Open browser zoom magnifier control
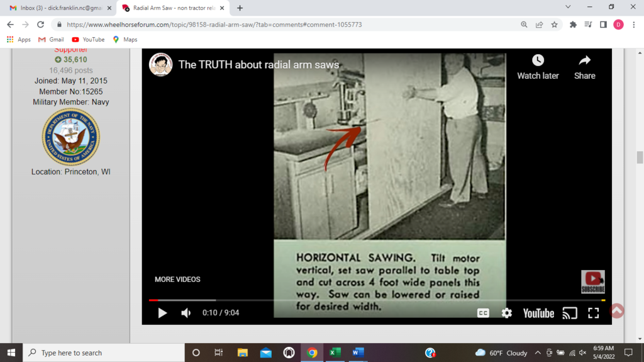Screen dimensions: 644x362 coord(524,25)
